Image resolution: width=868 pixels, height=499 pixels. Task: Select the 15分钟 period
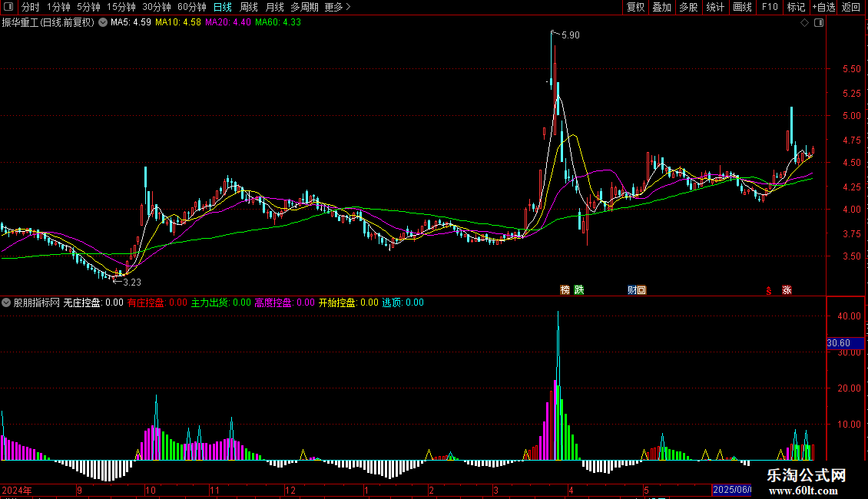[121, 7]
